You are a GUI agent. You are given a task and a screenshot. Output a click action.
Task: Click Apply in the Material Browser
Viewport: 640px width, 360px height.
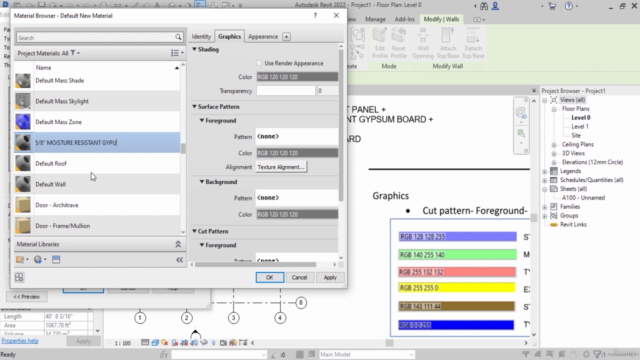click(x=330, y=278)
